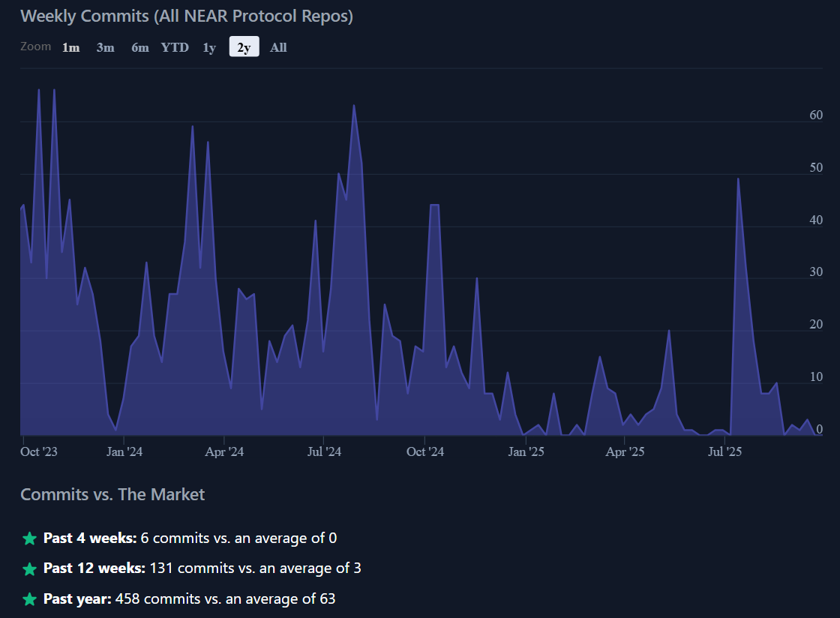
Task: Click the Jan '24 x-axis label
Action: pos(124,451)
